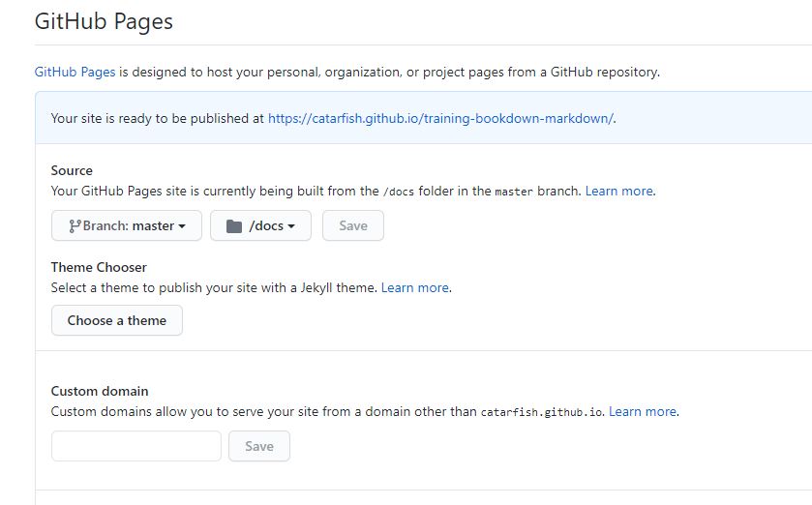Click the caret arrow after Branch: master

coord(183,226)
